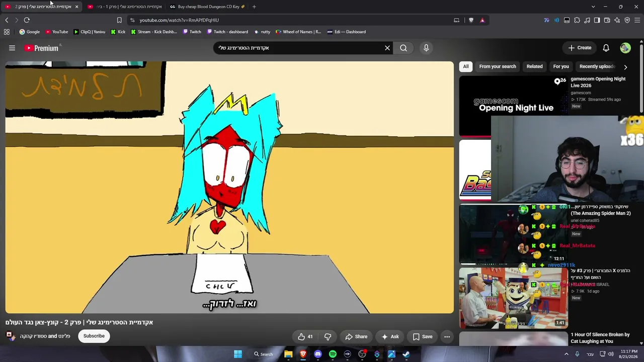
Task: Open the browser main hamburger menu
Action: (637, 20)
